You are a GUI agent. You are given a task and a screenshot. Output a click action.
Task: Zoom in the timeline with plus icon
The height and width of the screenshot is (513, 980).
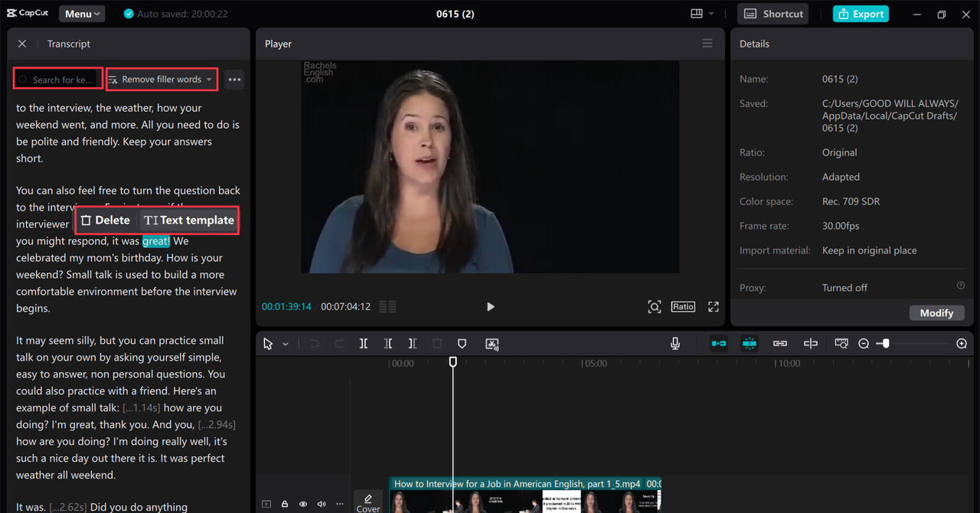962,344
